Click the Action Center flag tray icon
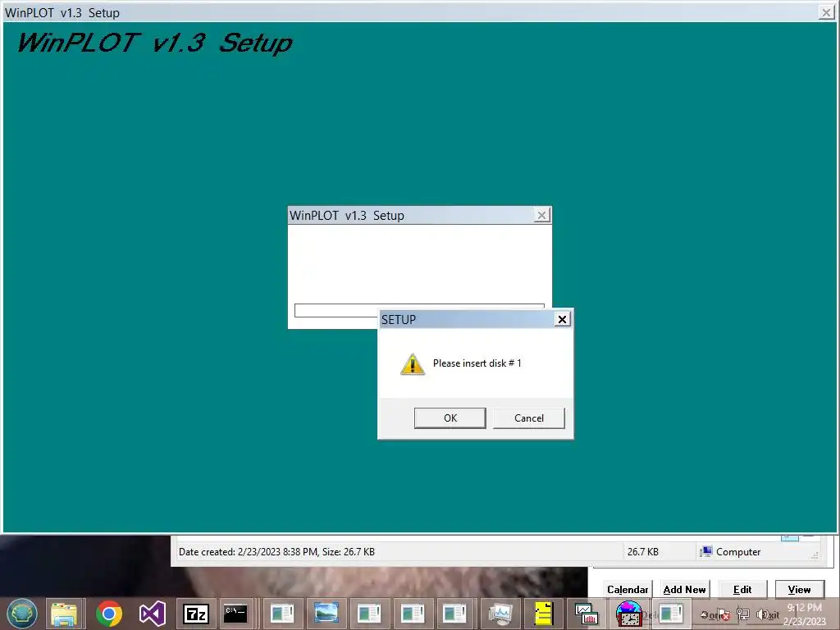Screen dimensions: 840x630 [x=723, y=614]
